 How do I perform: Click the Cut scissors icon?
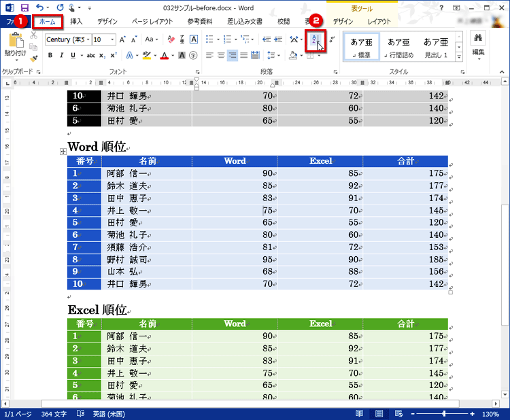[33, 35]
